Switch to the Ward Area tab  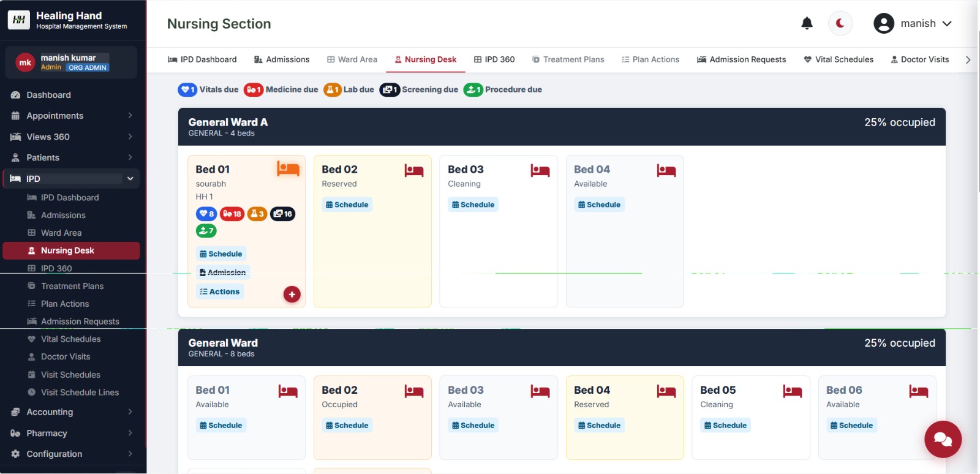[x=352, y=59]
